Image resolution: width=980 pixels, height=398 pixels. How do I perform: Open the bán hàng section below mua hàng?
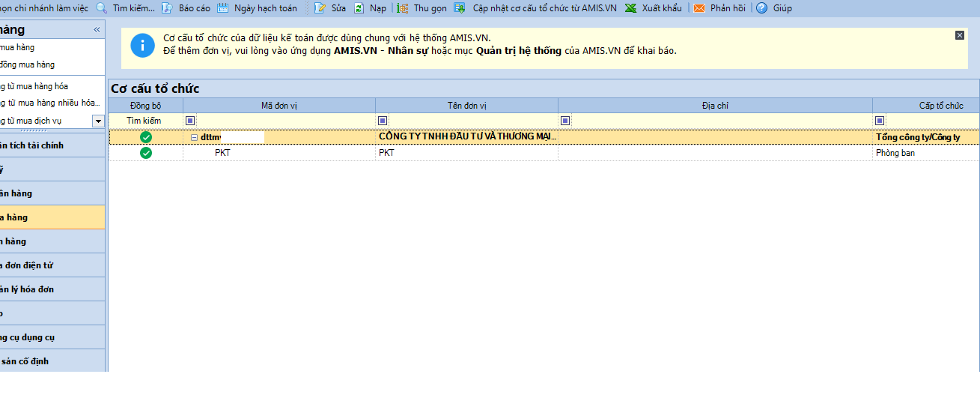52,241
